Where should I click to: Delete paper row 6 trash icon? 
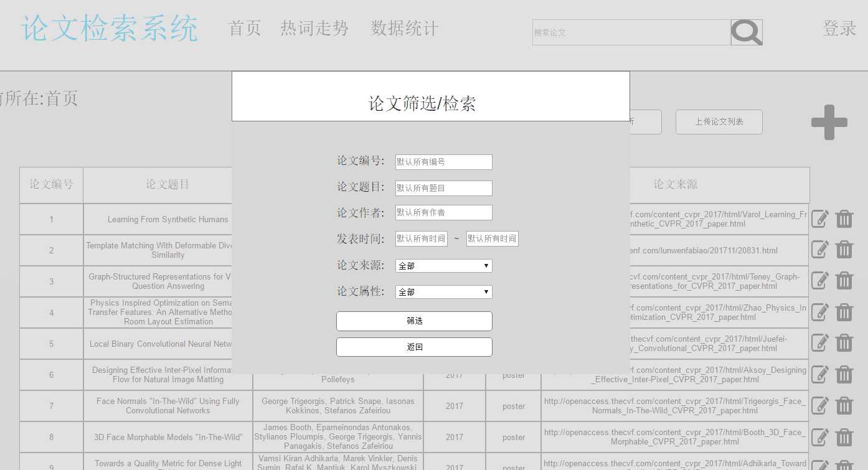click(x=844, y=374)
